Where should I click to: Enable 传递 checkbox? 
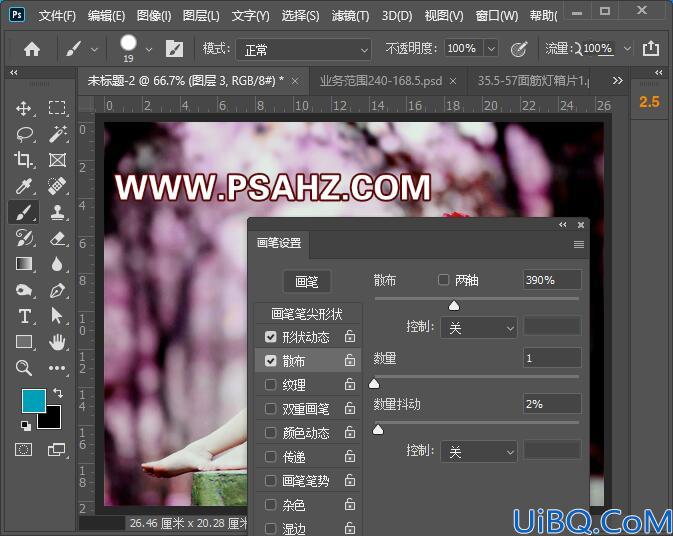click(x=270, y=457)
